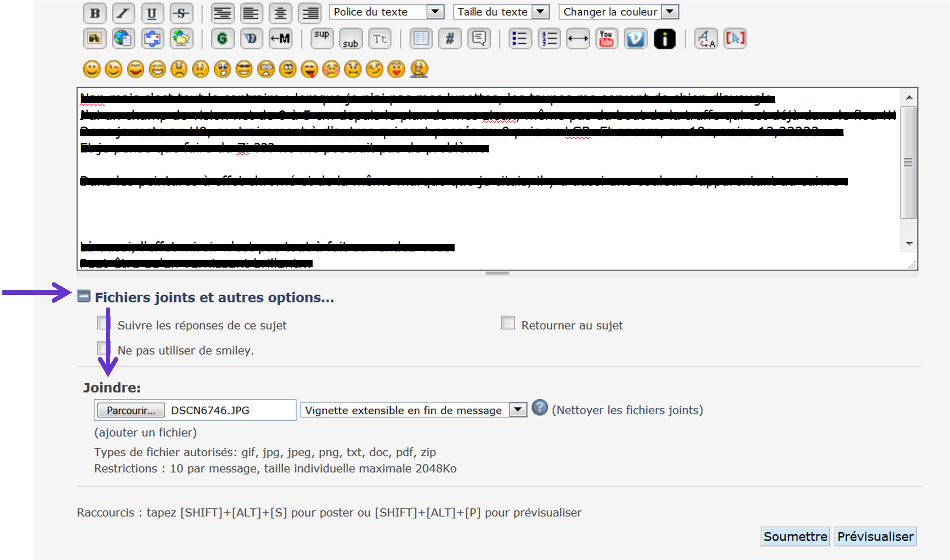The width and height of the screenshot is (950, 560).
Task: Toggle bold formatting button
Action: click(x=95, y=13)
